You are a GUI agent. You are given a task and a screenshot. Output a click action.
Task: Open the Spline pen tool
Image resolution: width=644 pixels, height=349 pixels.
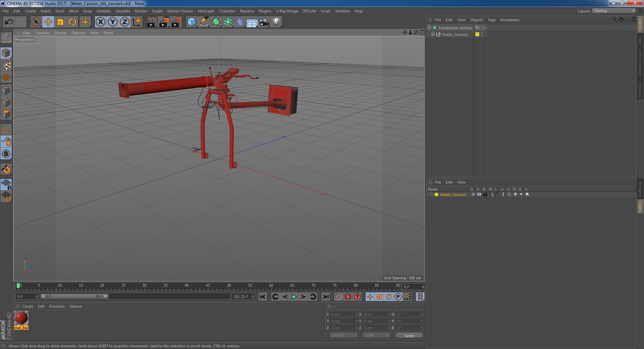tap(204, 22)
